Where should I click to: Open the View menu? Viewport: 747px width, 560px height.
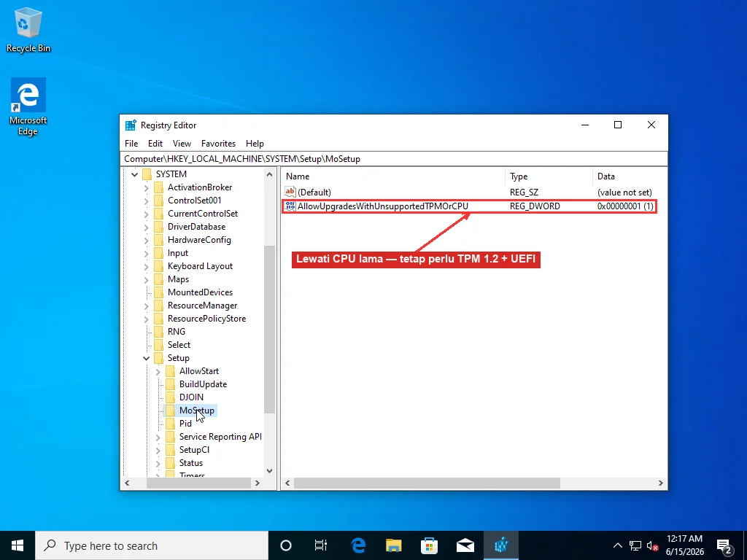coord(182,144)
